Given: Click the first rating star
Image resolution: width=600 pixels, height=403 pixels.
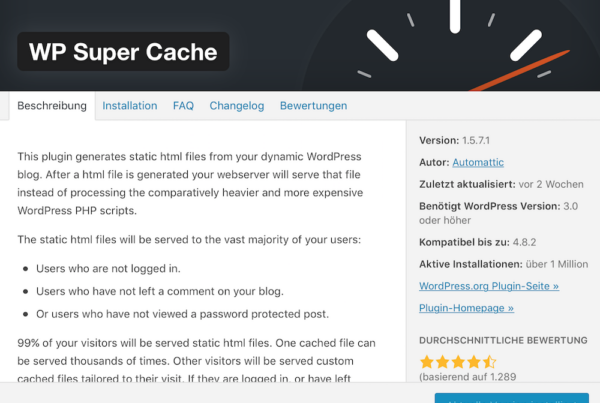Looking at the screenshot, I should click(427, 361).
